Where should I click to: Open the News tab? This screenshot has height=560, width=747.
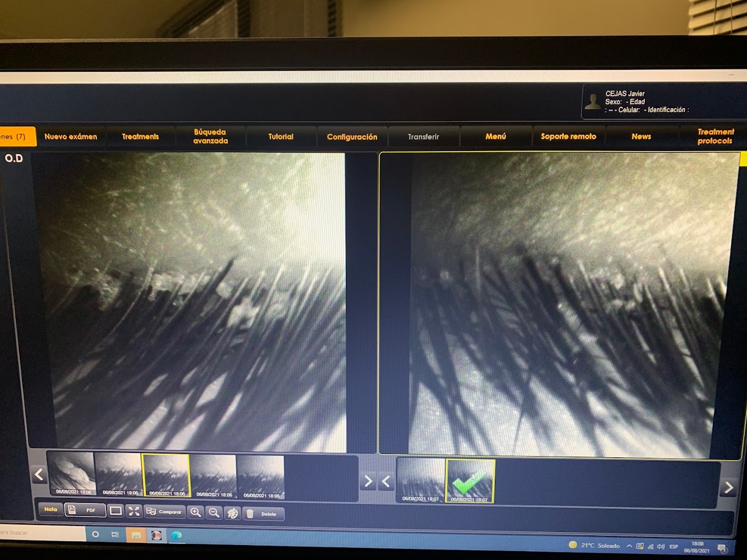click(641, 136)
